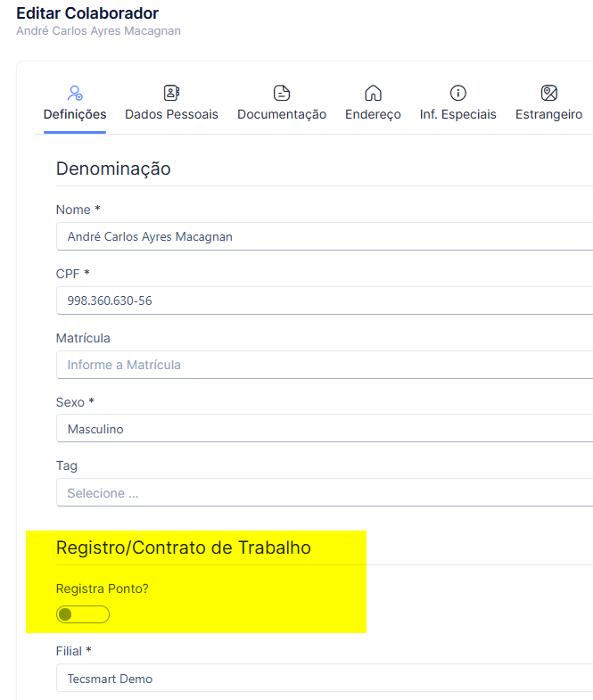The height and width of the screenshot is (700, 593).
Task: Focus the Nome field with André Carlos
Action: [x=325, y=236]
